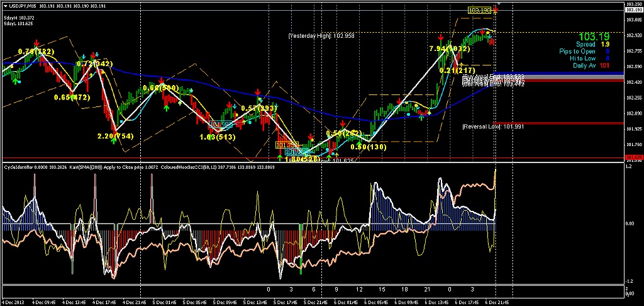Select the 2.20(754) swing label

[x=116, y=136]
